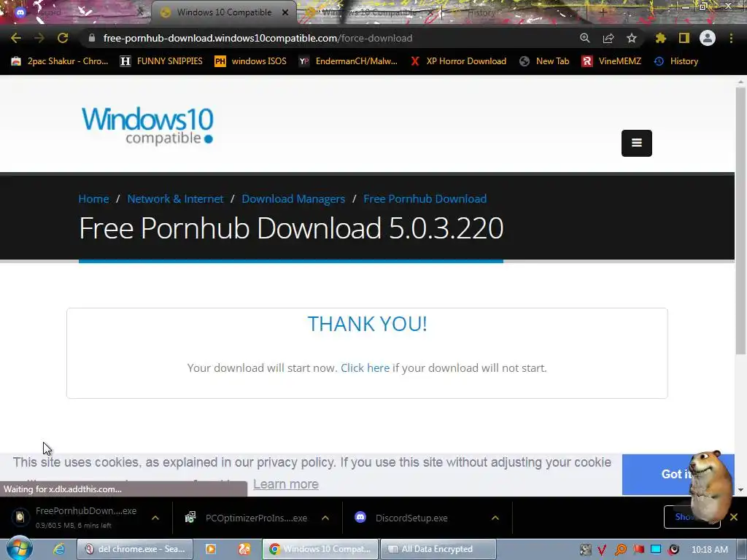Open the 2pac Shakur bookmark
Viewport: 747px width, 560px height.
click(60, 61)
